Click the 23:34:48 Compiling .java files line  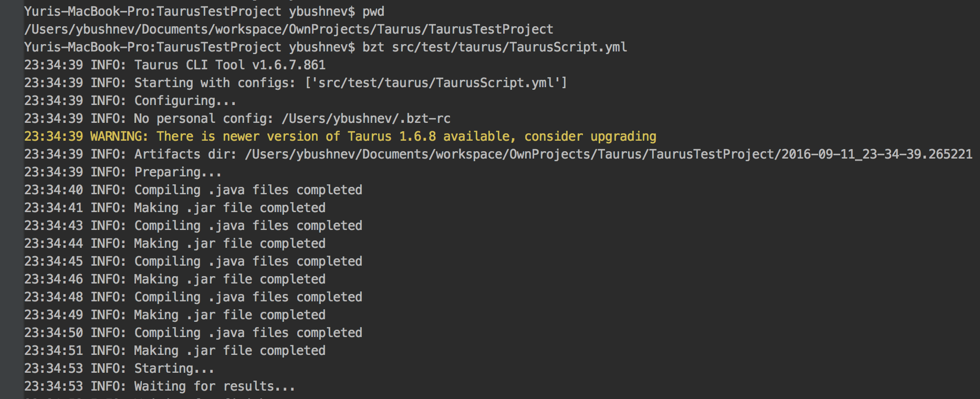[x=193, y=297]
